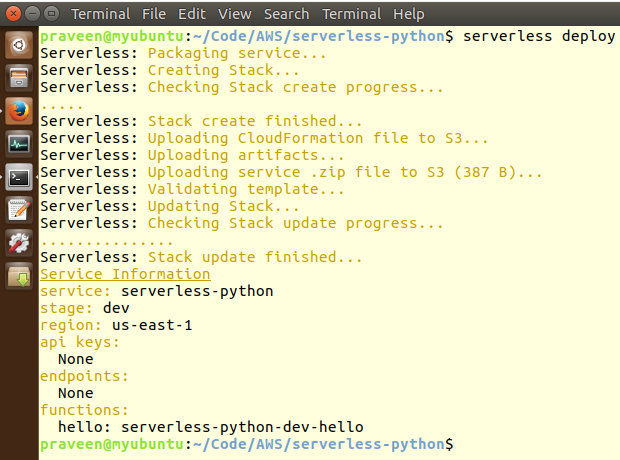
Task: Click the command prompt at bottom line
Action: [247, 444]
